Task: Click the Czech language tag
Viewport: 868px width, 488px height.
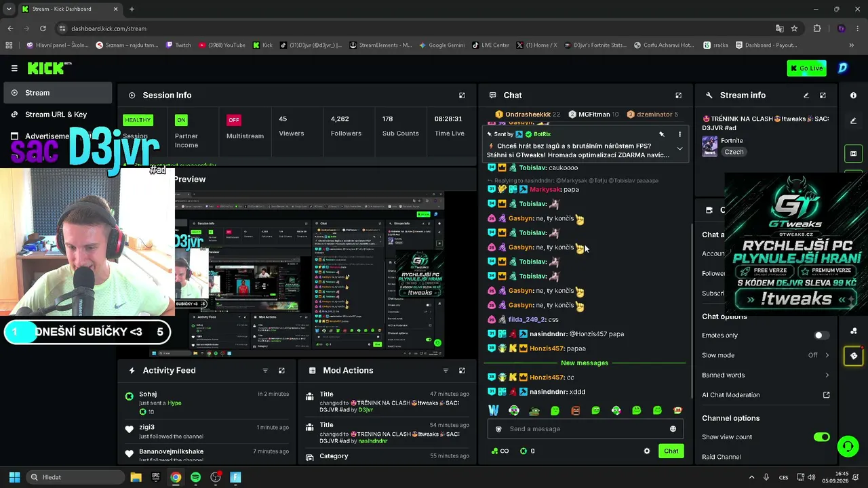Action: coord(734,152)
